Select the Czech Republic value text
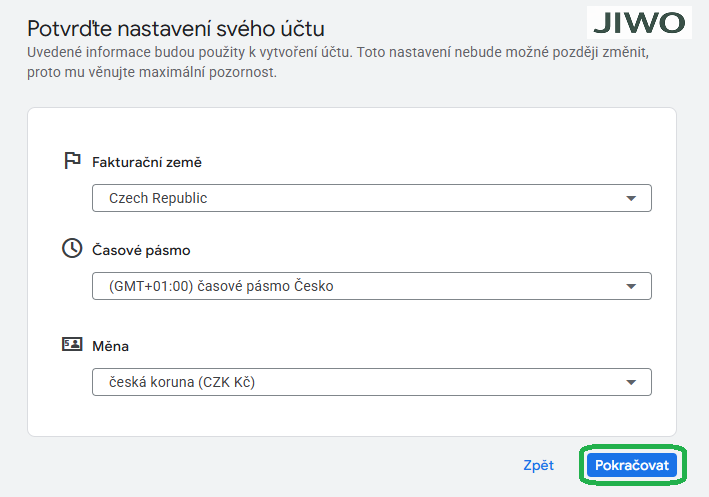The width and height of the screenshot is (709, 497). pyautogui.click(x=158, y=198)
